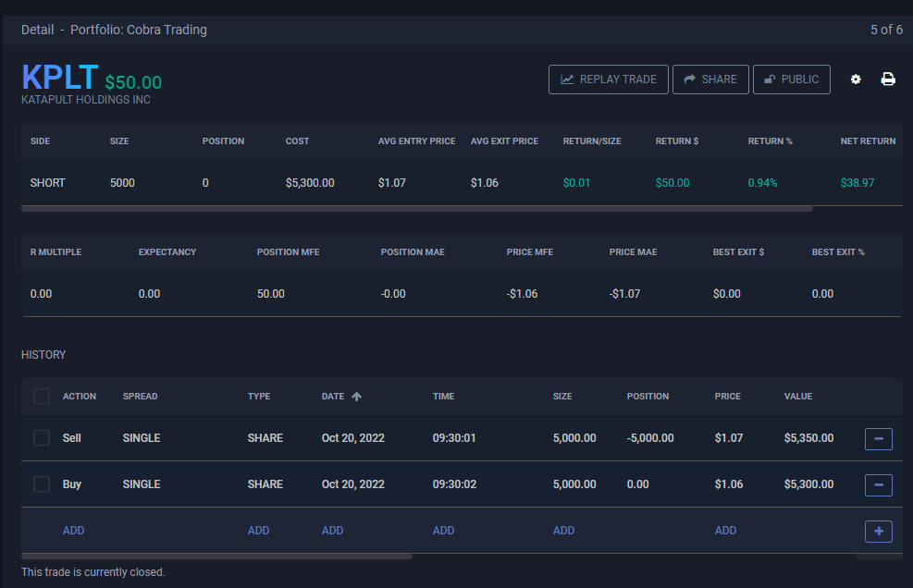Open the settings gear icon
913x588 pixels.
[x=856, y=80]
